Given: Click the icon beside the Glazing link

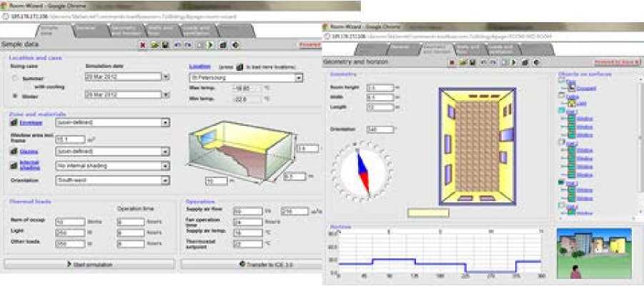Looking at the screenshot, I should 13,152.
